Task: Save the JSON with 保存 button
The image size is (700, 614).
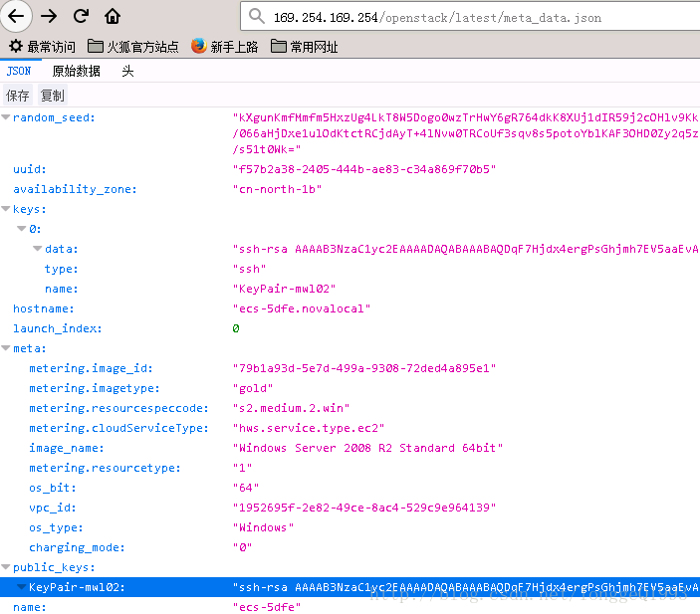Action: (x=18, y=96)
